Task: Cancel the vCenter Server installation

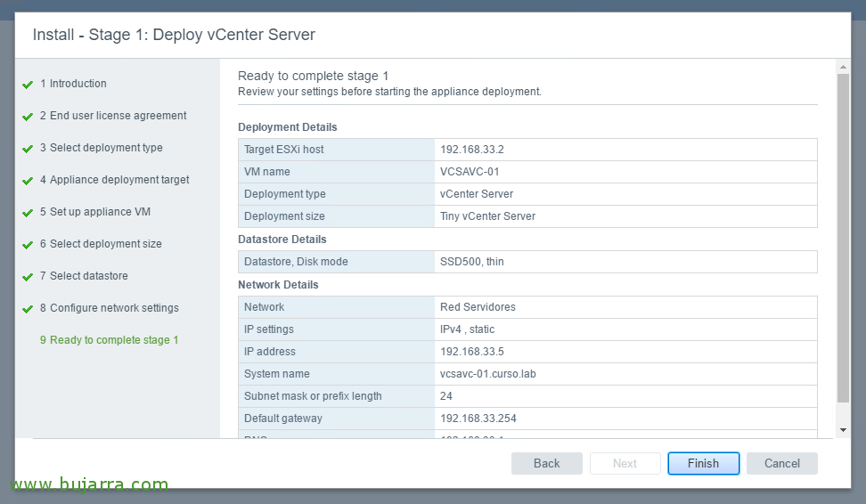Action: (x=781, y=463)
